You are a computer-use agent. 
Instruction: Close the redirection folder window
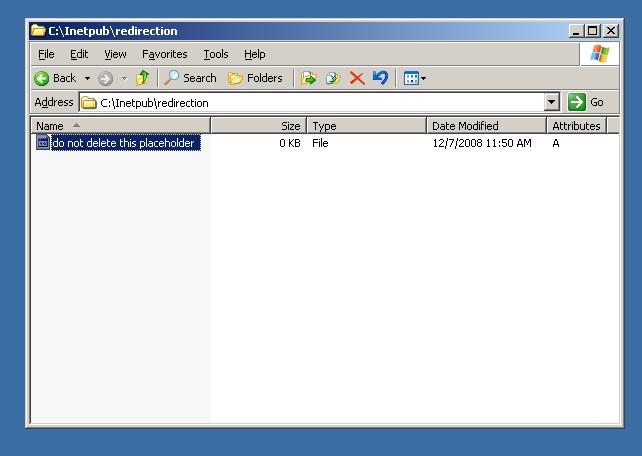tap(610, 31)
